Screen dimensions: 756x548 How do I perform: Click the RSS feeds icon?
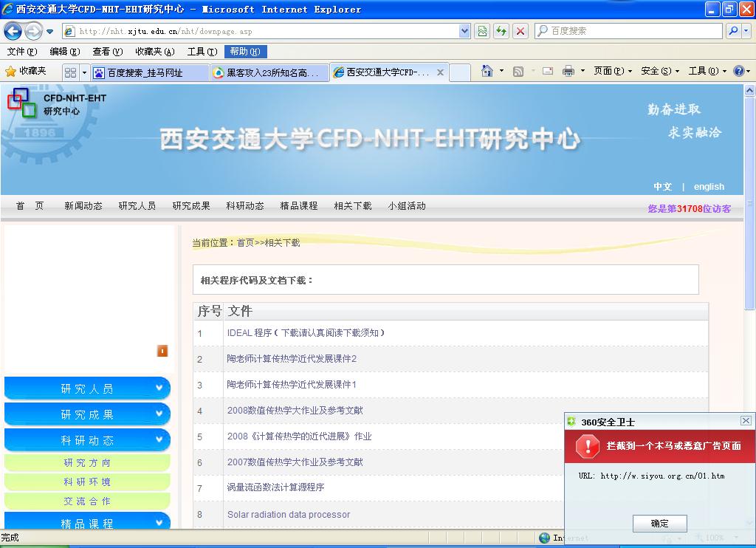click(x=518, y=72)
